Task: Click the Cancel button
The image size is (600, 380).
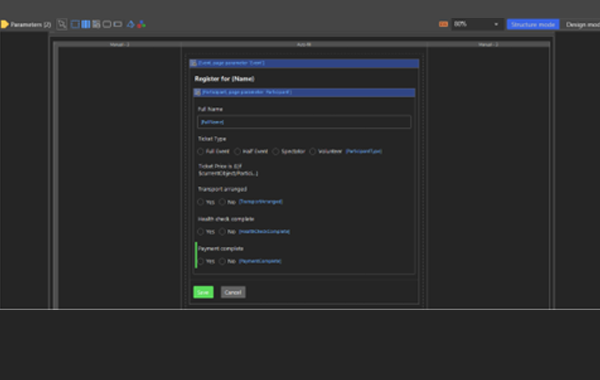Action: [233, 292]
